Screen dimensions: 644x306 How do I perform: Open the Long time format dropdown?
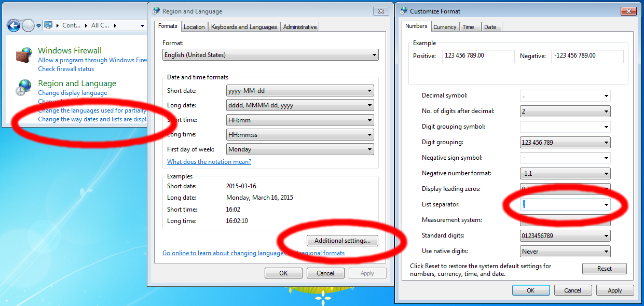(300, 134)
